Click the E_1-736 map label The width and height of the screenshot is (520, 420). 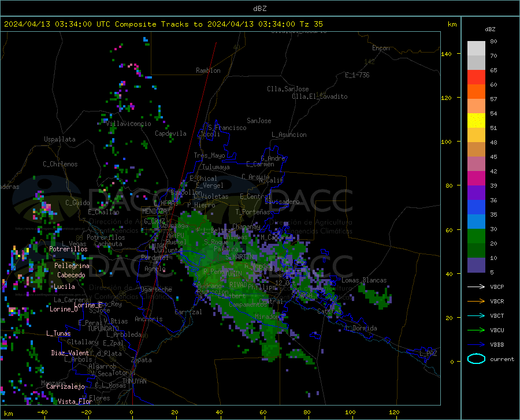click(357, 75)
